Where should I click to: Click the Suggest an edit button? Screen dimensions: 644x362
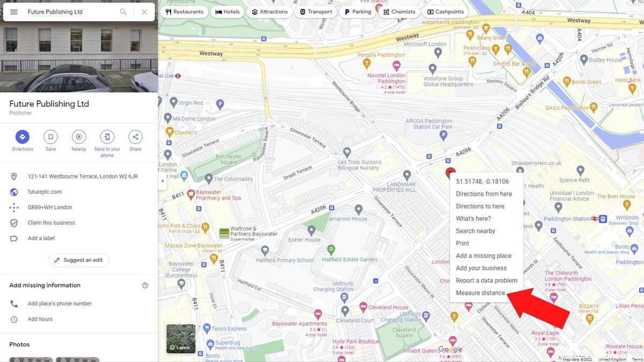point(78,260)
